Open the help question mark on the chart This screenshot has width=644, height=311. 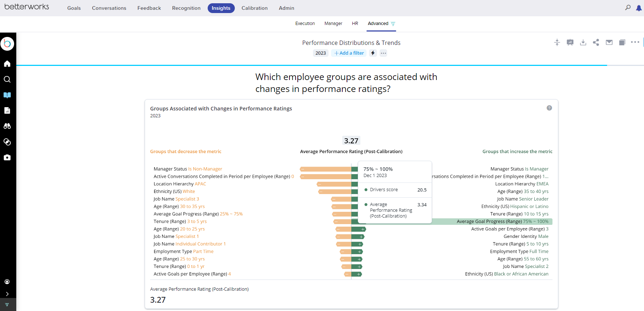click(x=549, y=108)
